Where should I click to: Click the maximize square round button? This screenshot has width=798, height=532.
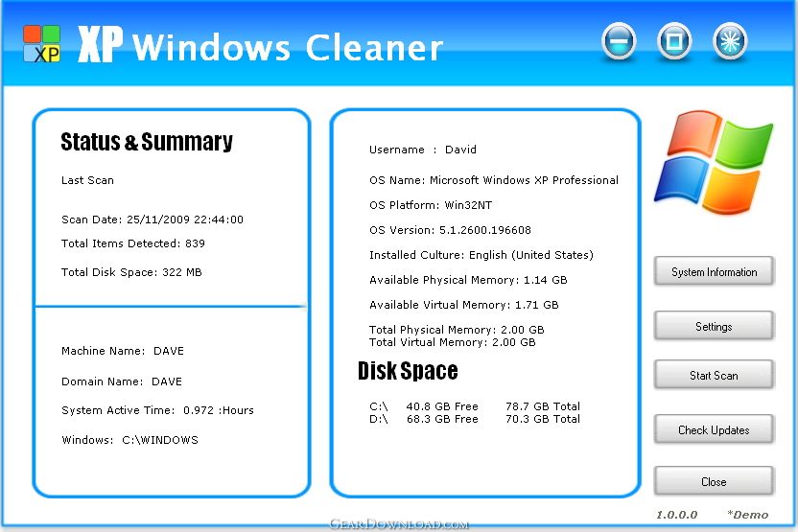tap(674, 41)
